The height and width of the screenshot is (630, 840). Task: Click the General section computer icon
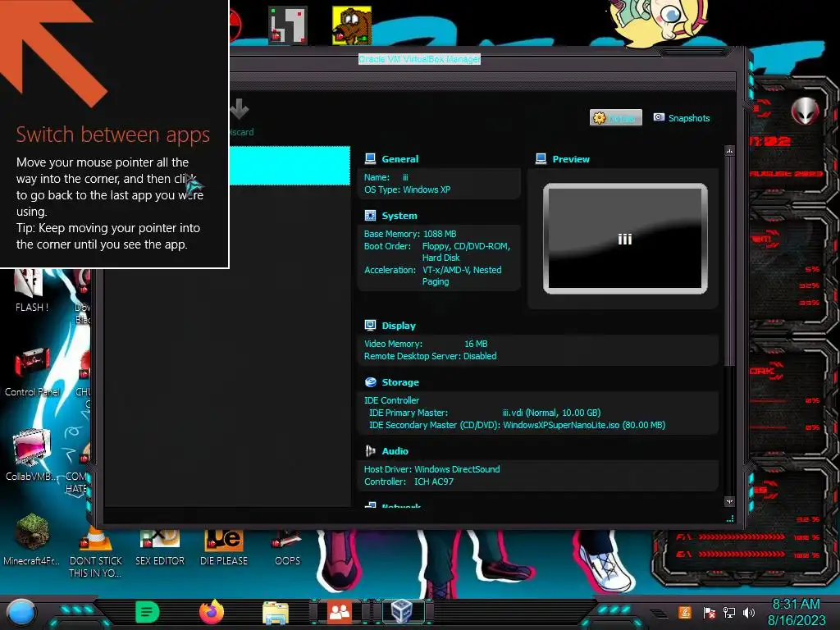(x=370, y=158)
